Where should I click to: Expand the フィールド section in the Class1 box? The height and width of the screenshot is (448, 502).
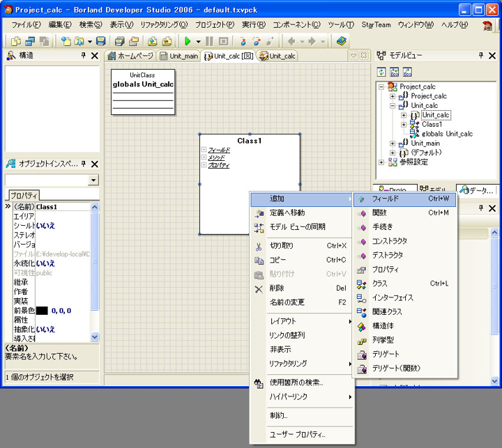pos(204,149)
